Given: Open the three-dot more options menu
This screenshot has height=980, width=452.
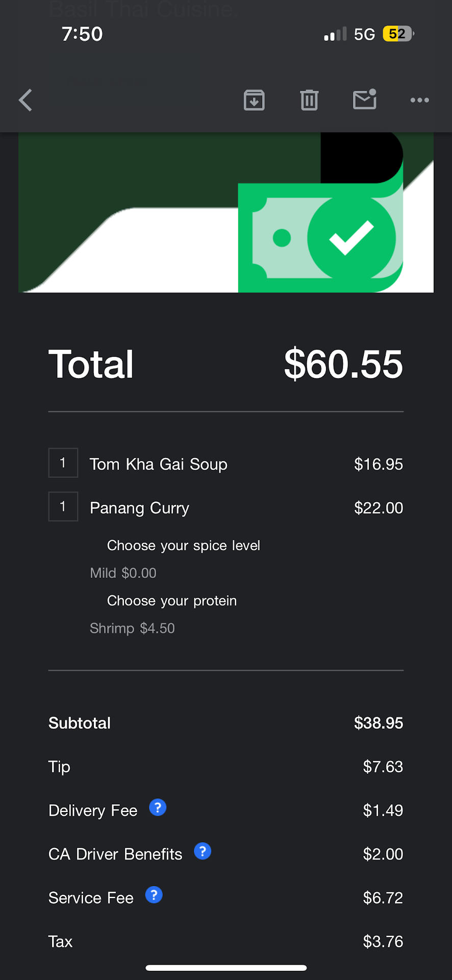Looking at the screenshot, I should click(x=419, y=100).
